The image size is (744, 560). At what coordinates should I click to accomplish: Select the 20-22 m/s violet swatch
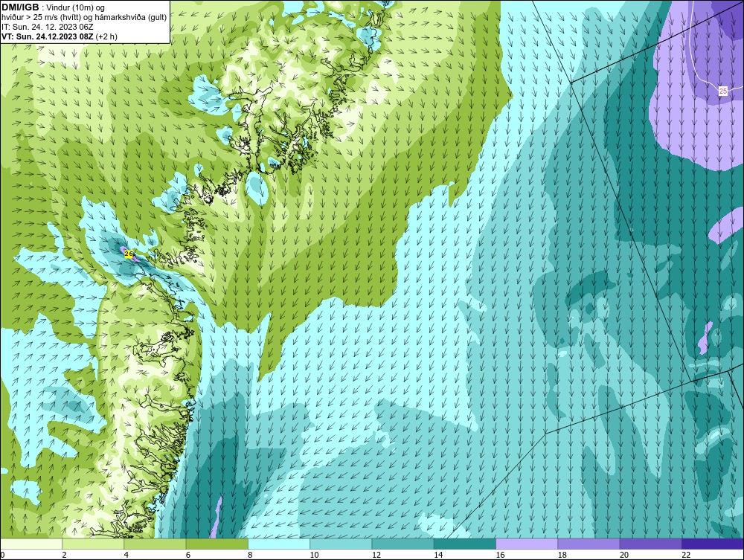point(650,544)
